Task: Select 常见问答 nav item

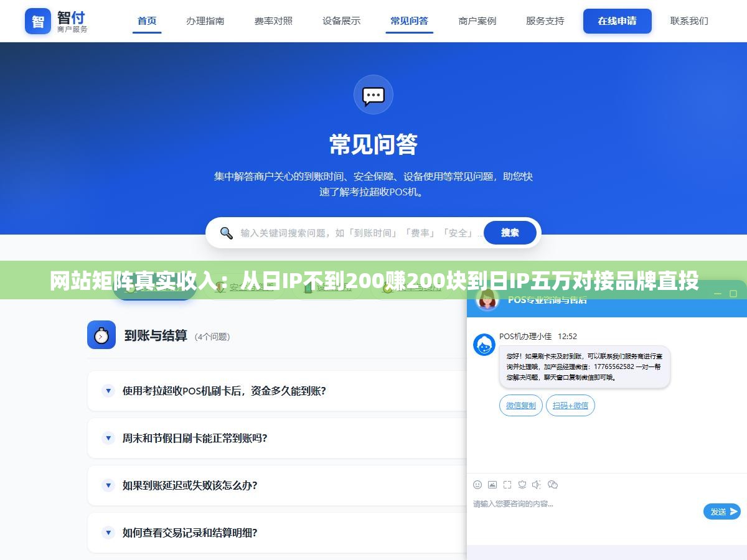Action: [x=410, y=21]
